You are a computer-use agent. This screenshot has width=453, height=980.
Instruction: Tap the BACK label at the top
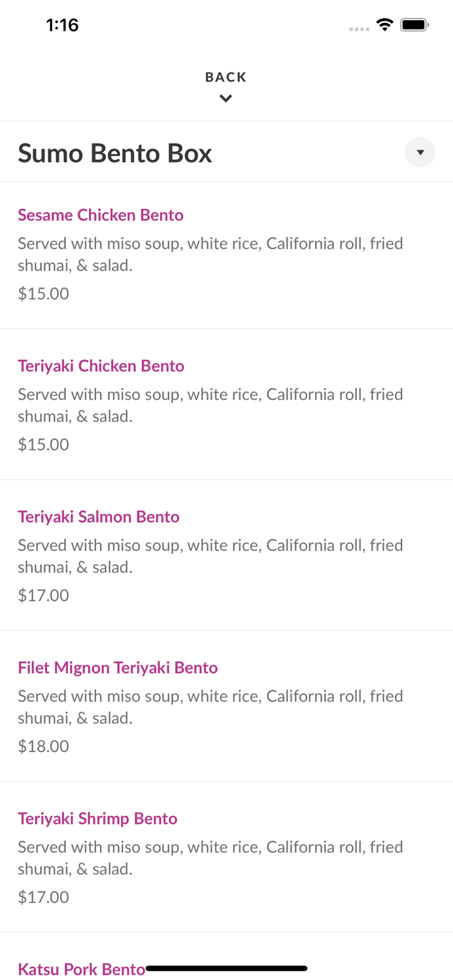[226, 77]
